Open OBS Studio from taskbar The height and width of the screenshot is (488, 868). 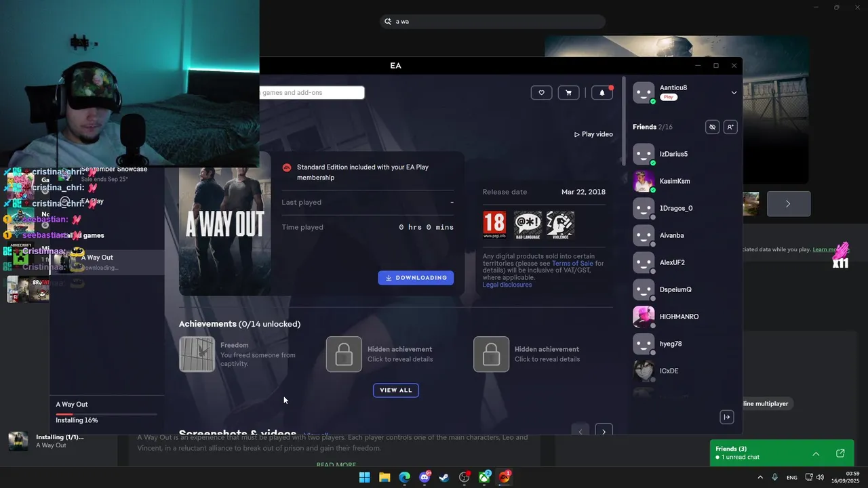click(465, 477)
